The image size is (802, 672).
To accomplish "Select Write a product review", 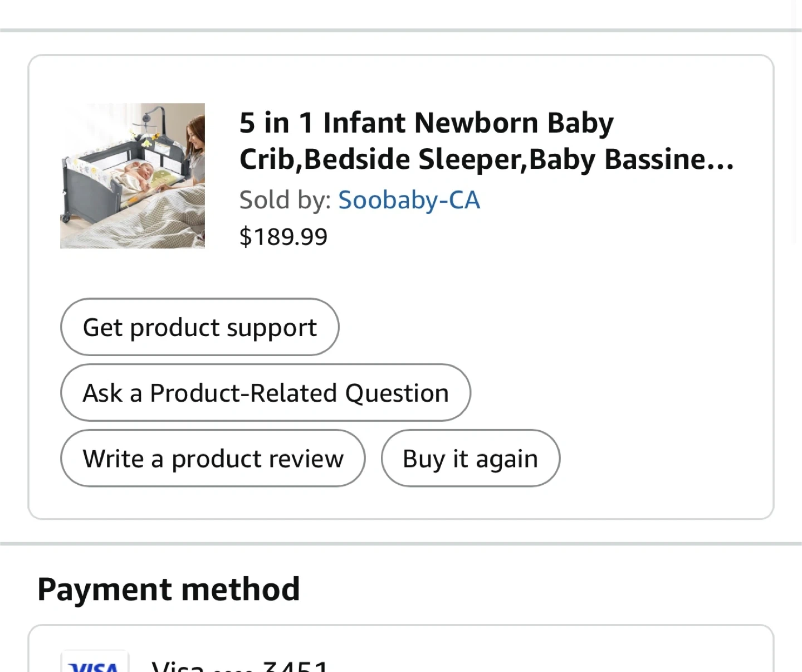I will point(213,459).
